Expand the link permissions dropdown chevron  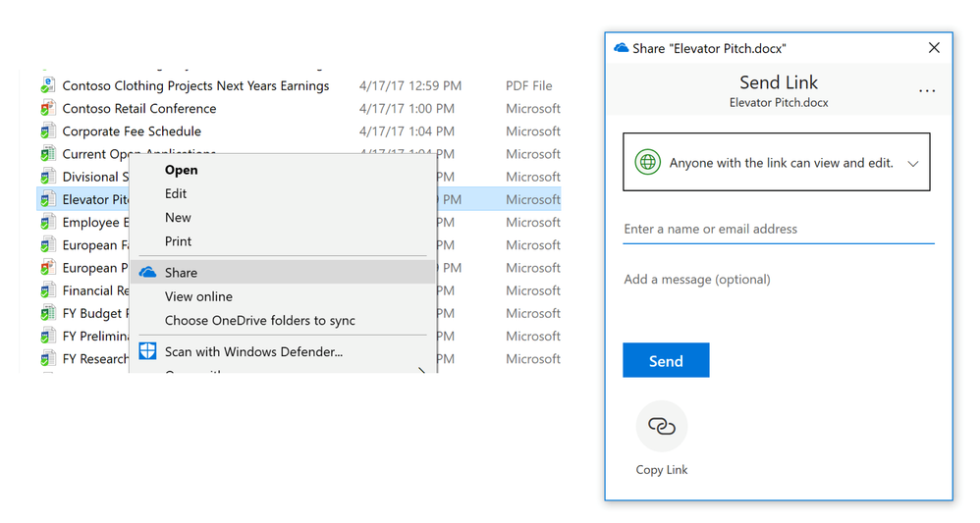(x=912, y=164)
